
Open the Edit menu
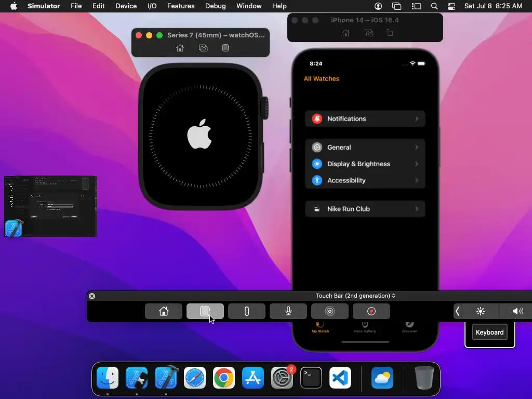click(x=98, y=6)
